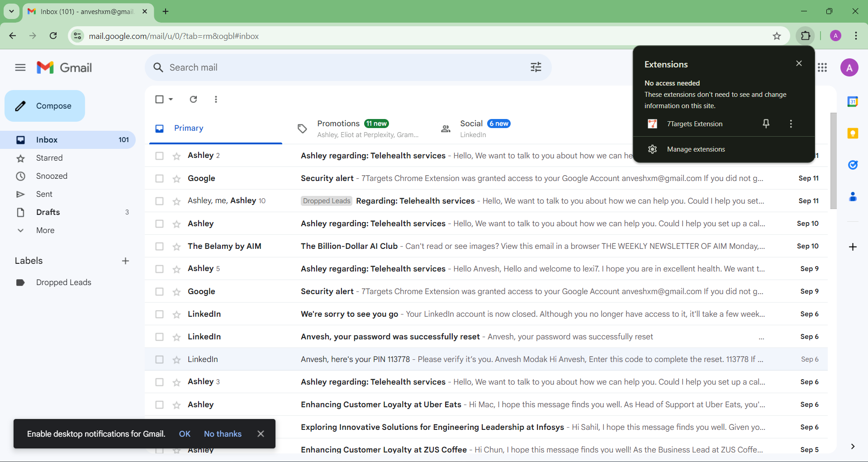Expand the select-all dropdown arrow
Screen dimensions: 868x462
tap(171, 99)
